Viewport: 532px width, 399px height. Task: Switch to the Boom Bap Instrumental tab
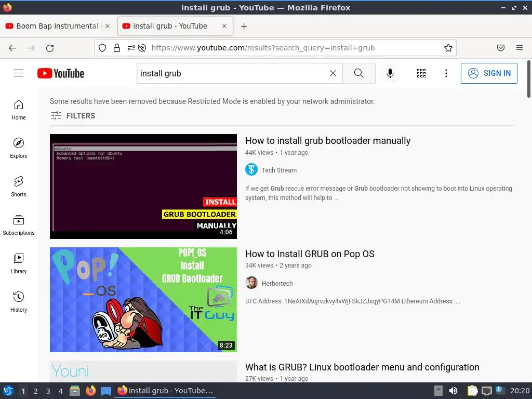coord(57,26)
